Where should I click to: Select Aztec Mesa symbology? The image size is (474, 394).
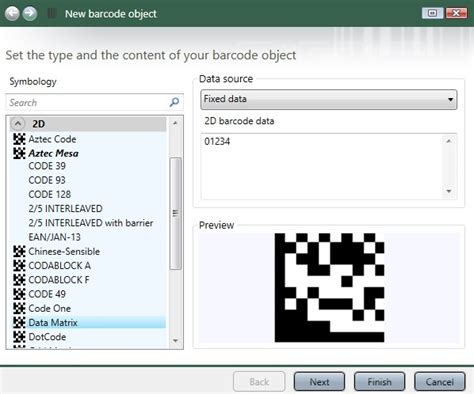tap(53, 153)
